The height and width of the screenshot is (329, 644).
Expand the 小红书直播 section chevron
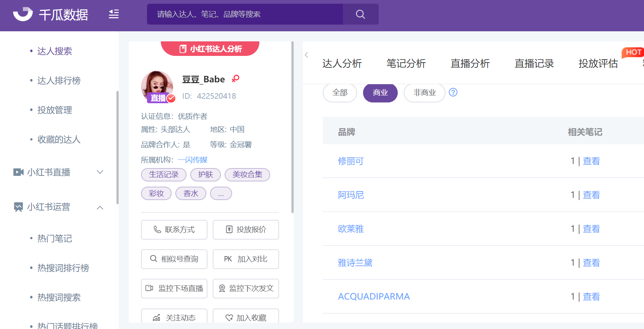pyautogui.click(x=100, y=172)
